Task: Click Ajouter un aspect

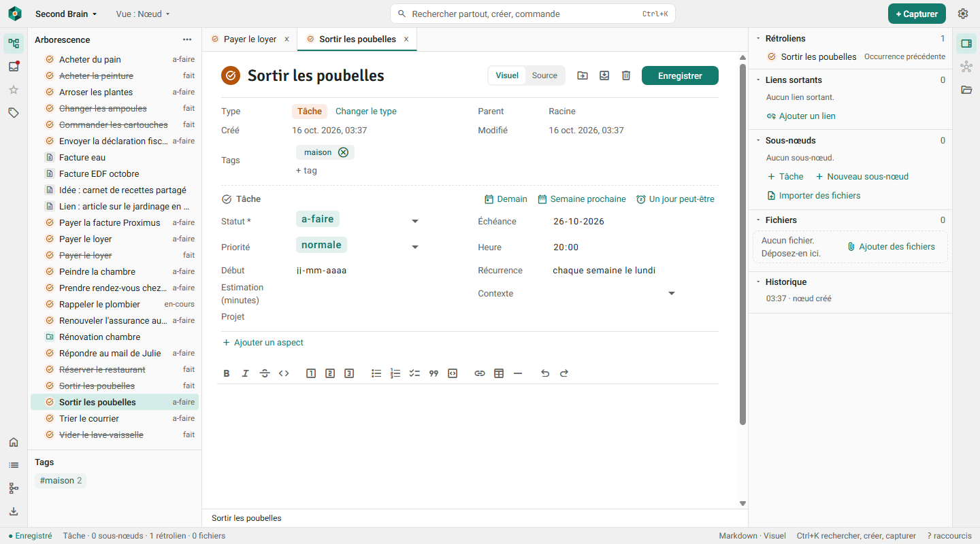Action: coord(263,343)
